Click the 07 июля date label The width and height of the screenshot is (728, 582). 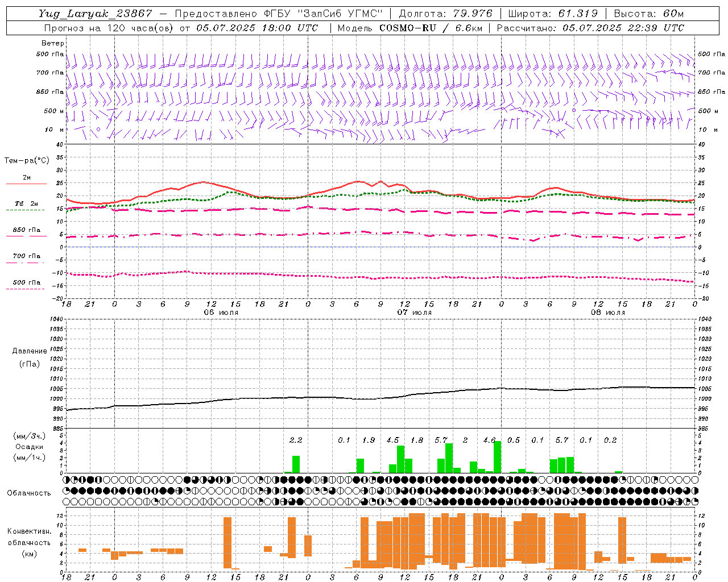coord(415,313)
